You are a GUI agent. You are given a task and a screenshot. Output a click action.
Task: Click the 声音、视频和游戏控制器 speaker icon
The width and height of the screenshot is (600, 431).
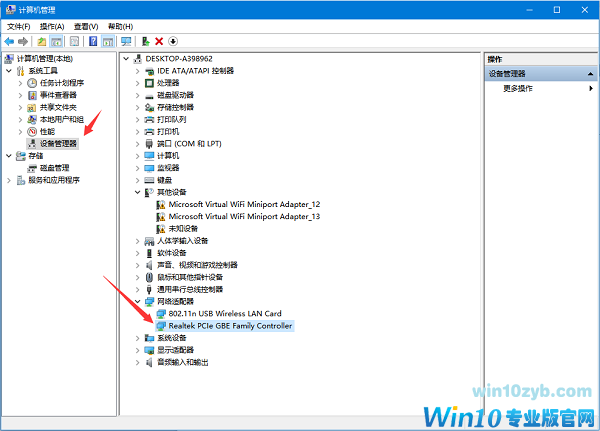tap(149, 265)
